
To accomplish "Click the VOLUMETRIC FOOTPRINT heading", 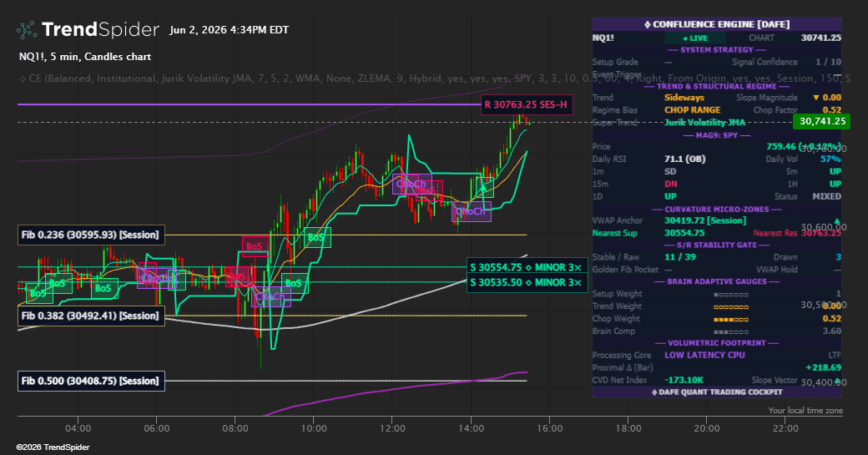I will (x=717, y=343).
